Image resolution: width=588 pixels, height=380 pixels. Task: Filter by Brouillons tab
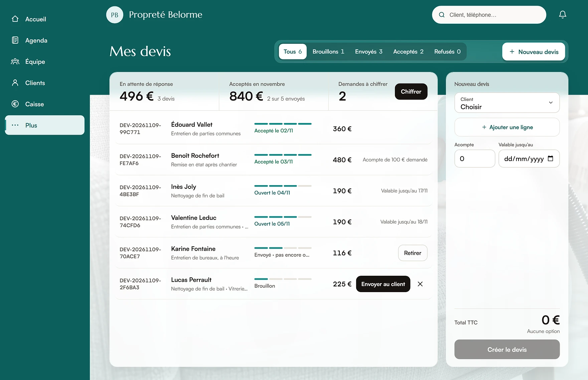[328, 52]
